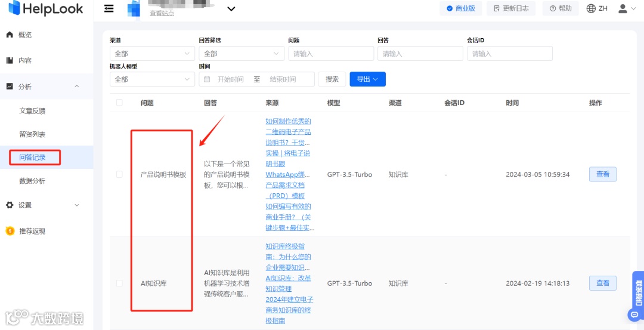The height and width of the screenshot is (330, 644).
Task: Open the 机器人模型 model dropdown
Action: [153, 79]
